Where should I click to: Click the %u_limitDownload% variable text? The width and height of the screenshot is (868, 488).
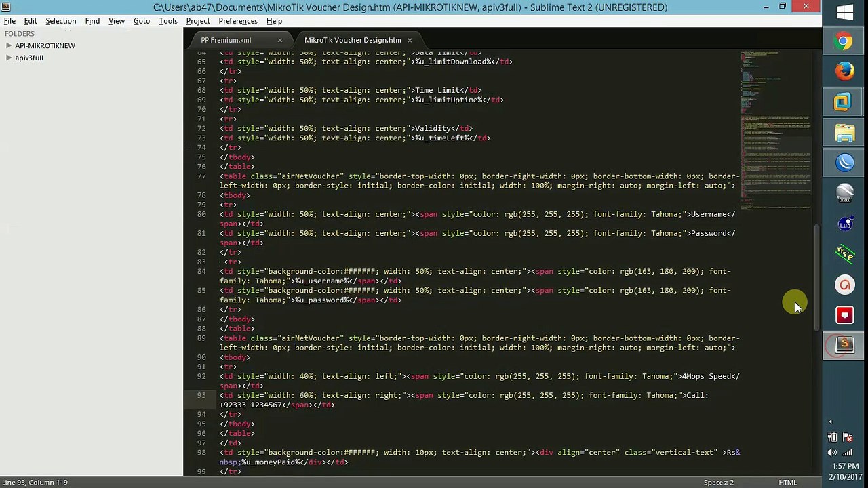[453, 62]
